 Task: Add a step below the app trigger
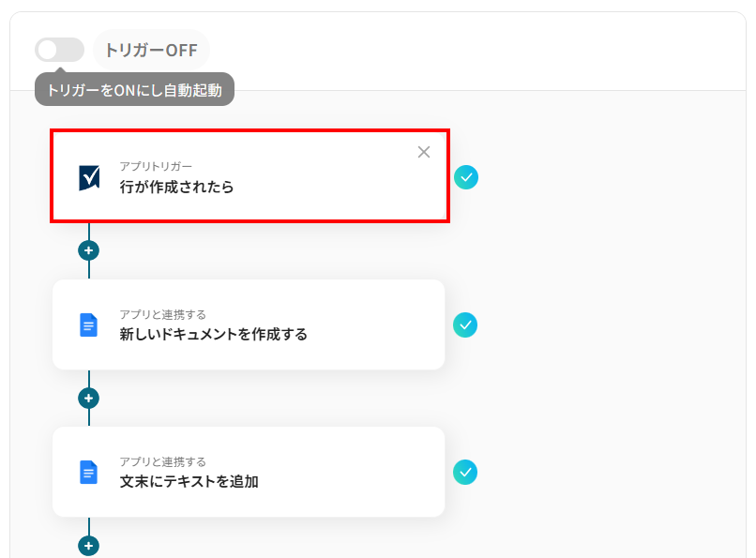(x=89, y=250)
